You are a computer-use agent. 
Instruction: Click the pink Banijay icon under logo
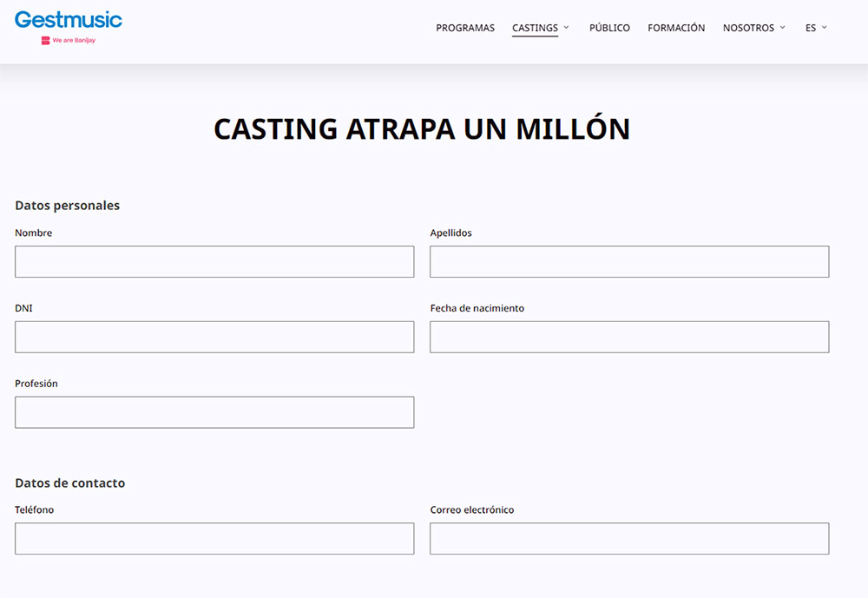click(x=45, y=41)
